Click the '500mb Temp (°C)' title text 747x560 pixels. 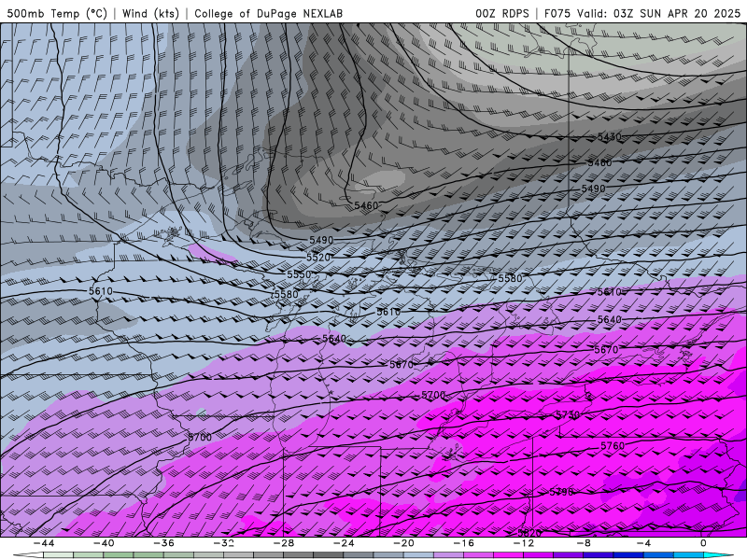click(57, 13)
